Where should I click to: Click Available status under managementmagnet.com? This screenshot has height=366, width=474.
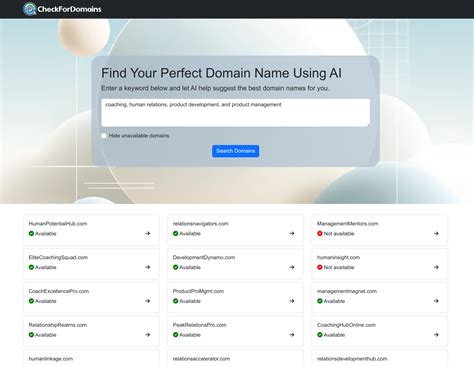[334, 301]
